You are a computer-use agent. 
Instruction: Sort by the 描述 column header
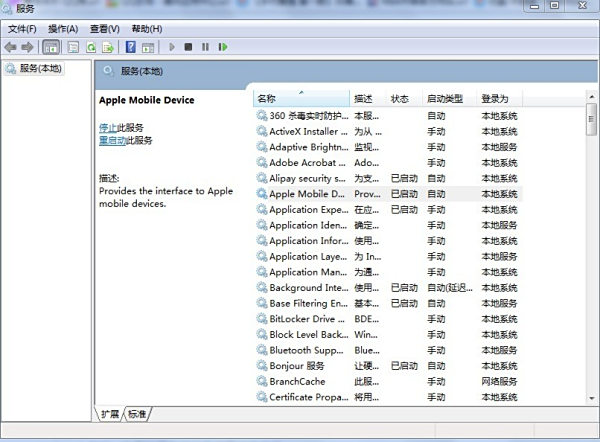point(367,99)
